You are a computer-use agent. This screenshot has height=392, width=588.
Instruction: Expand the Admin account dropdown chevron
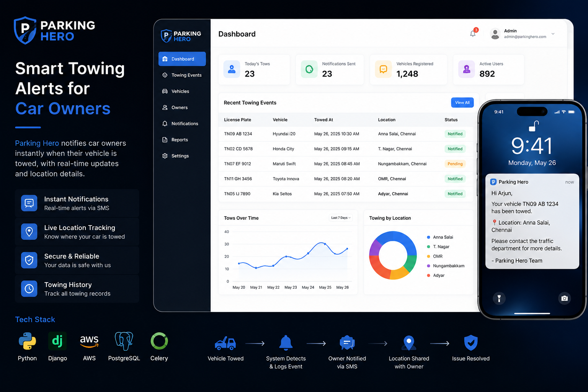553,34
